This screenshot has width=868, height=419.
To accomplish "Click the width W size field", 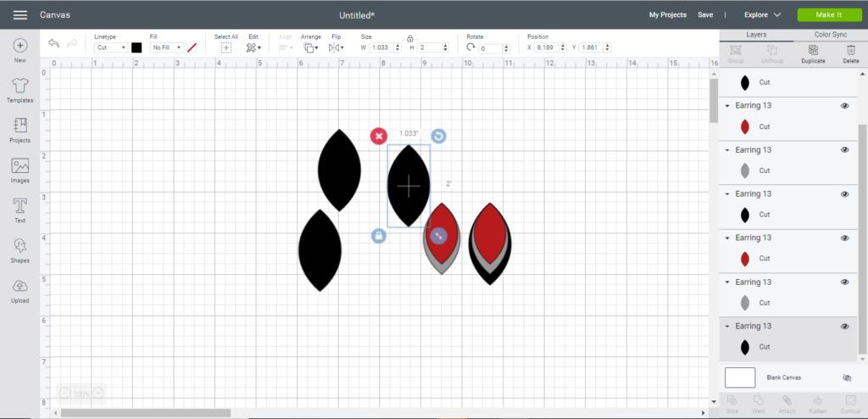I will click(x=381, y=47).
